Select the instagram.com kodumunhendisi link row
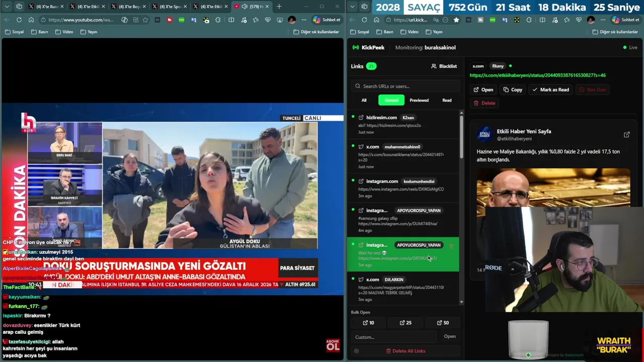The height and width of the screenshot is (362, 644). pyautogui.click(x=403, y=189)
